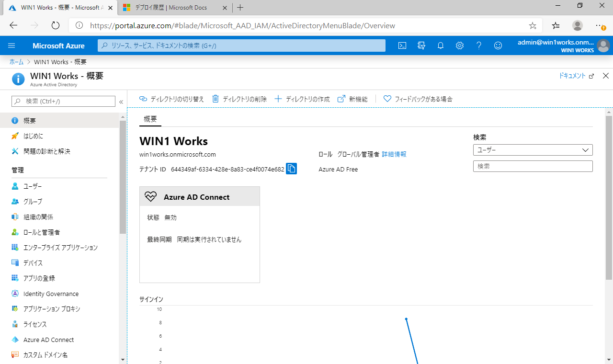Open アプリケーション プロキシ in the left menu
The image size is (613, 364).
59,309
